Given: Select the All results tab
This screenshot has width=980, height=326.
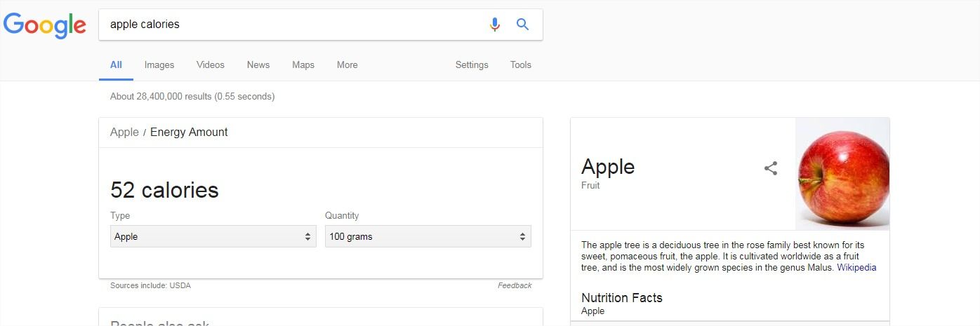Looking at the screenshot, I should (x=116, y=64).
